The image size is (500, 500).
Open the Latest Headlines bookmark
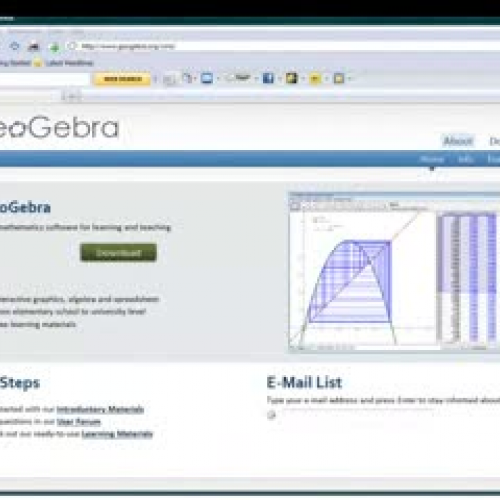tap(70, 63)
